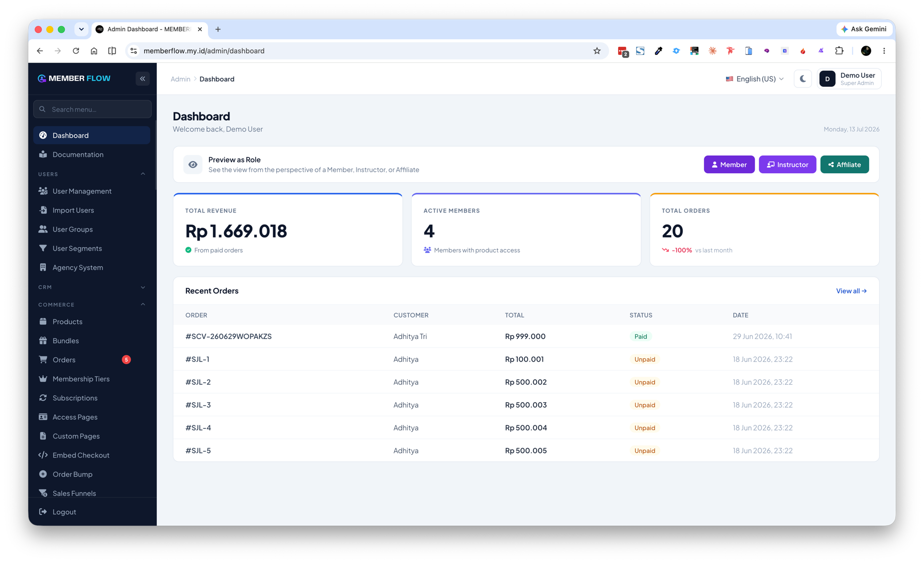Click the Agency System building icon
This screenshot has height=563, width=924.
click(x=43, y=267)
